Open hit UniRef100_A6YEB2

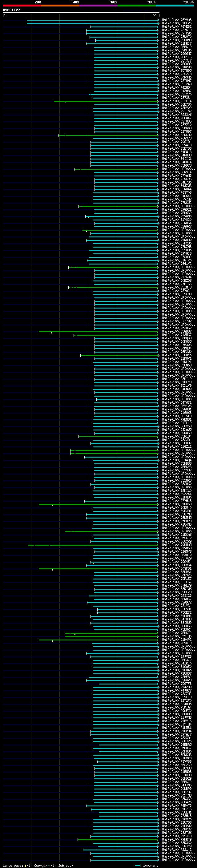(177, 26)
